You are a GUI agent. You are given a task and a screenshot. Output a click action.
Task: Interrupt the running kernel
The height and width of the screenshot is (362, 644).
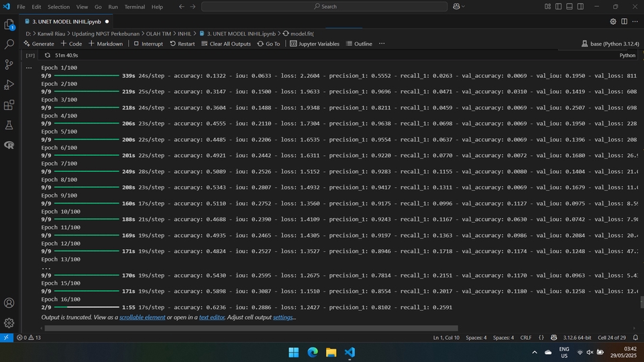[148, 44]
